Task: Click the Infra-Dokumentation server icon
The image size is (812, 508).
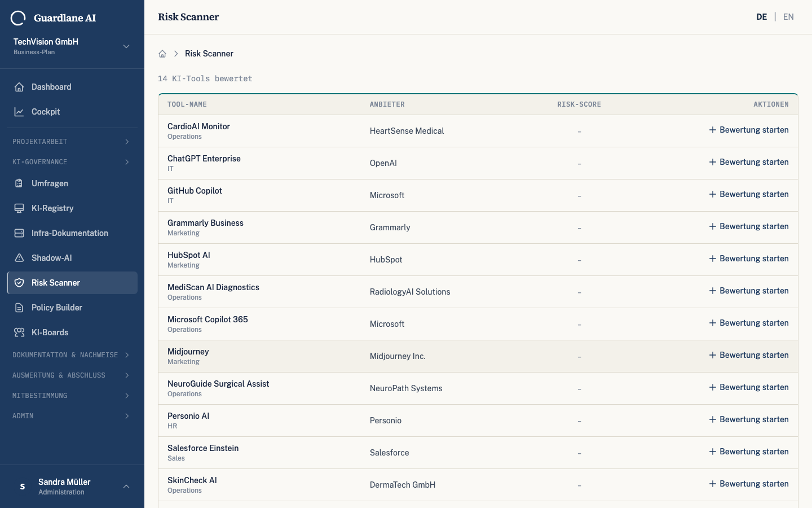Action: (x=19, y=233)
